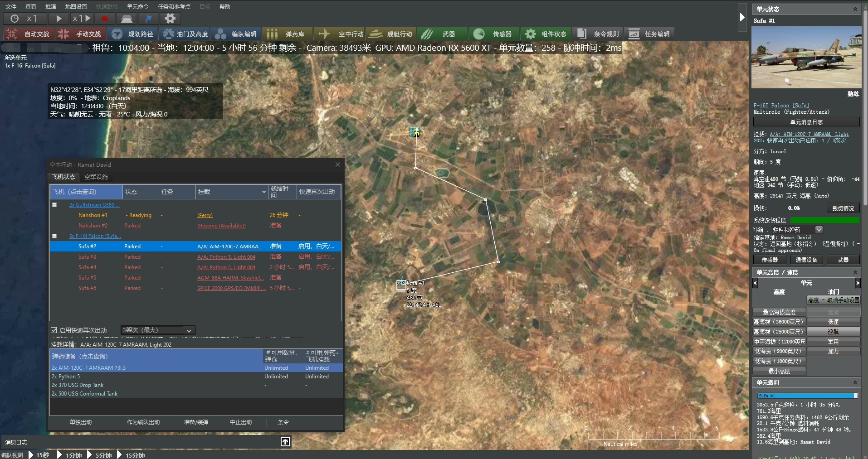Image resolution: width=868 pixels, height=459 pixels.
Task: Click the red record button
Action: click(x=105, y=19)
